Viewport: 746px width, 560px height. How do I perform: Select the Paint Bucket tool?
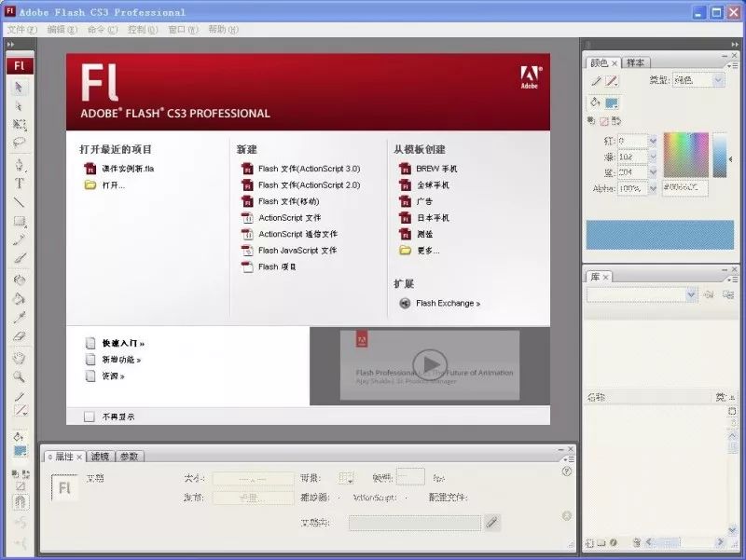point(21,296)
